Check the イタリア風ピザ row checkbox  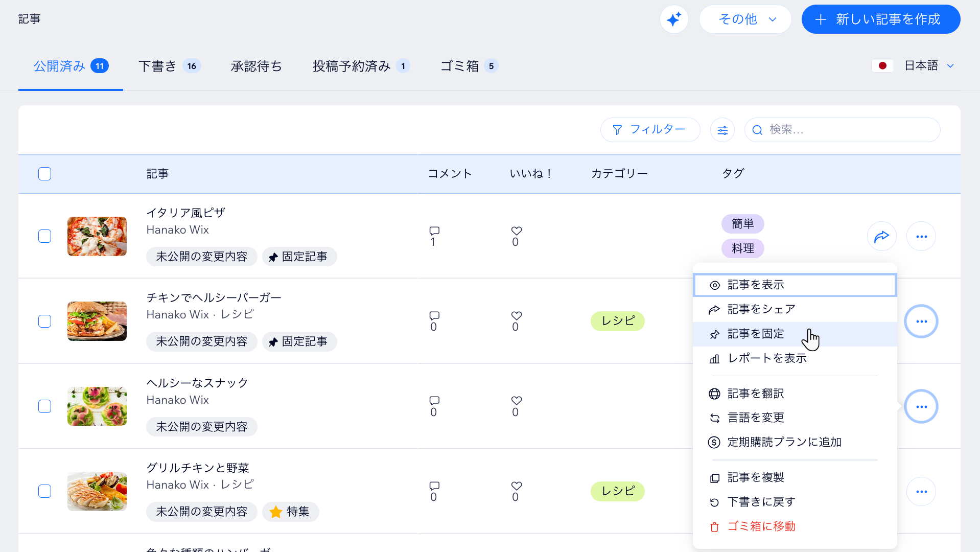(44, 236)
